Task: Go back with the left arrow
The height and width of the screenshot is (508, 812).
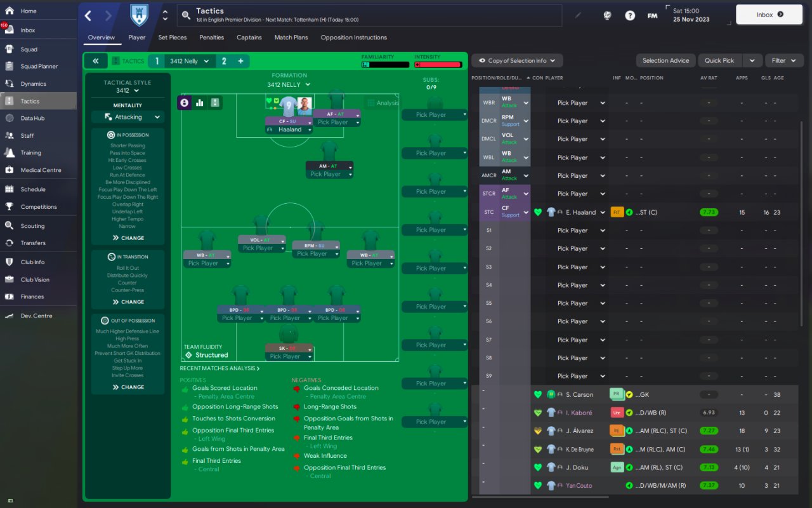Action: click(88, 15)
